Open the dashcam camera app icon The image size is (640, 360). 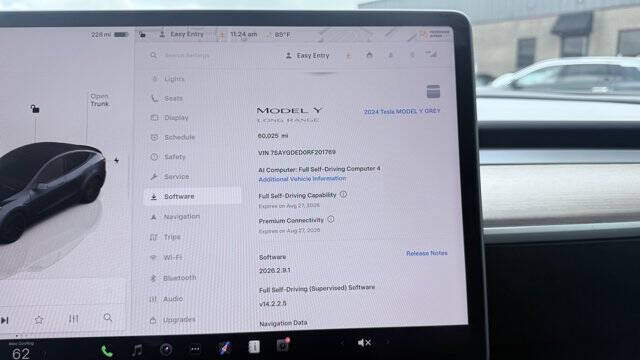click(166, 349)
